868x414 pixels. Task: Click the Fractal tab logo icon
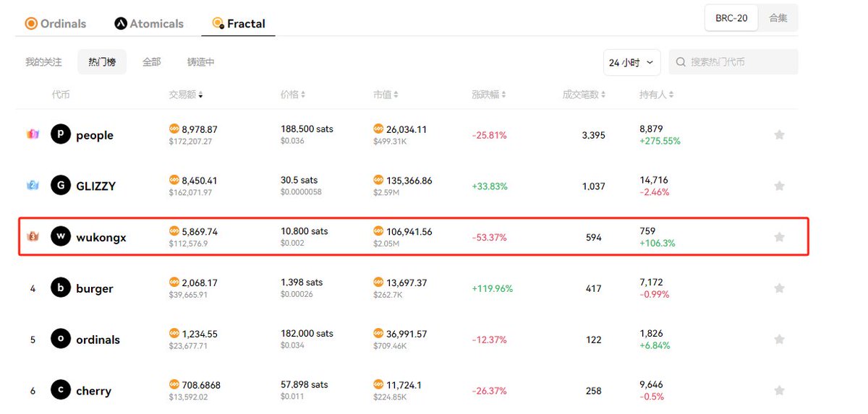(218, 23)
